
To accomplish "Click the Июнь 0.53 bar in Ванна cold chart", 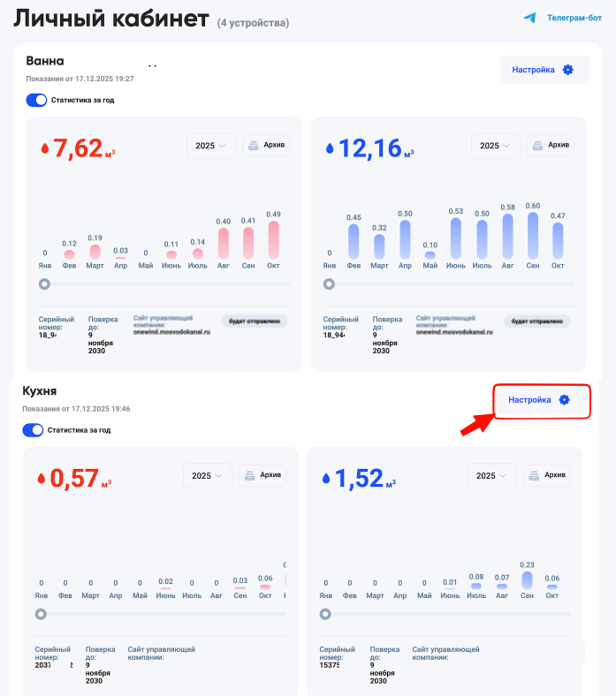I will pos(456,238).
